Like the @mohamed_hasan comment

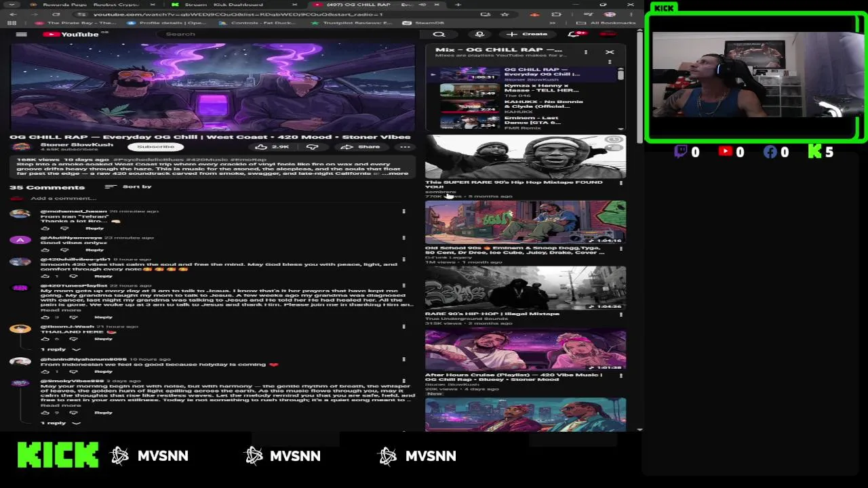pos(45,228)
